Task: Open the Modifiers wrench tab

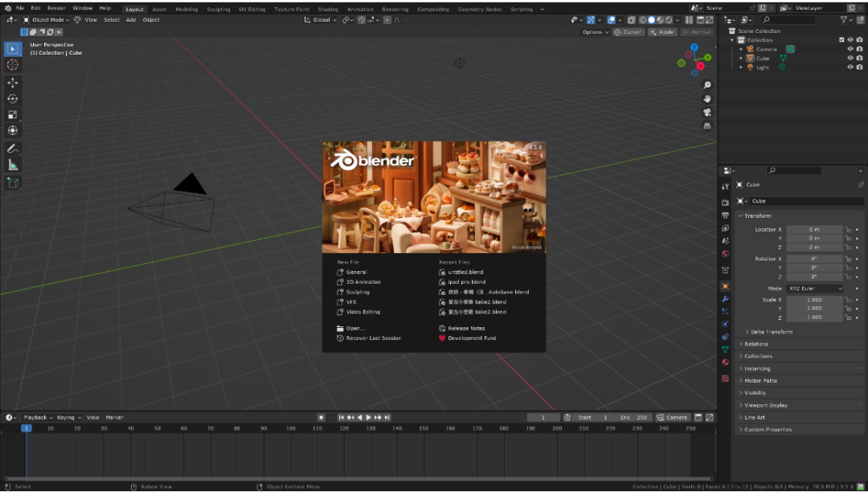Action: tap(725, 299)
